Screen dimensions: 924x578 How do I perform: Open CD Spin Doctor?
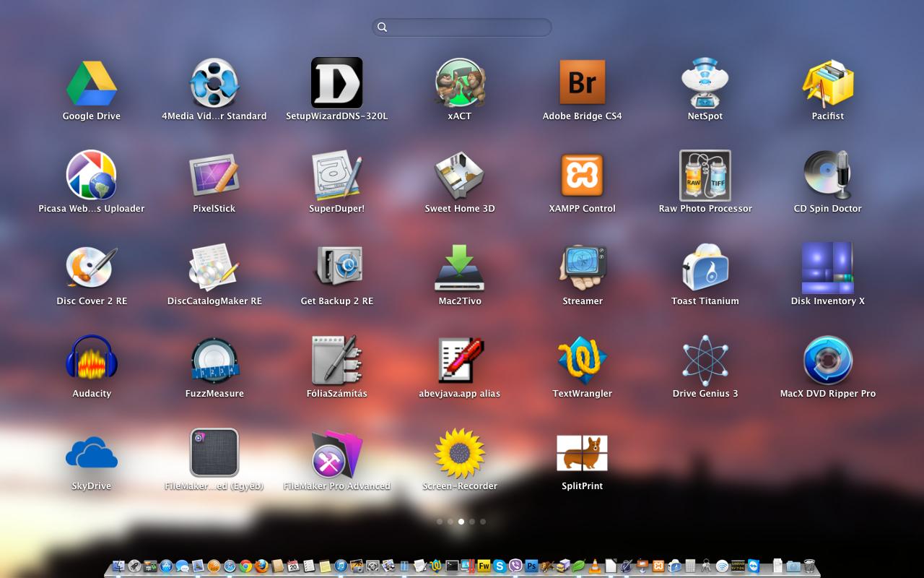[x=828, y=176]
